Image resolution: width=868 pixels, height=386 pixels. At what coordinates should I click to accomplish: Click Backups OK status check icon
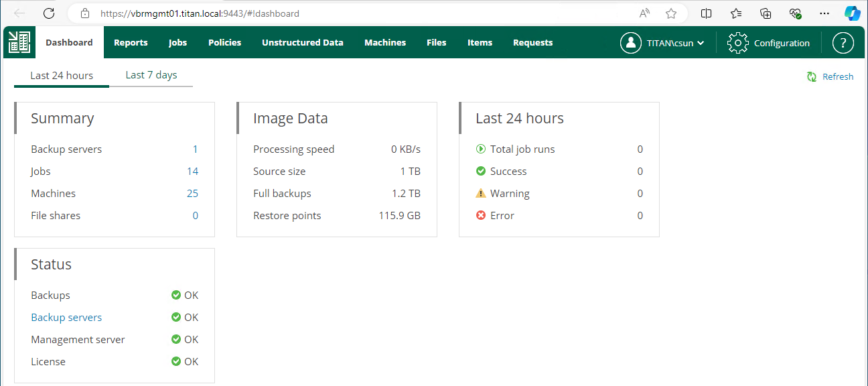pyautogui.click(x=176, y=296)
